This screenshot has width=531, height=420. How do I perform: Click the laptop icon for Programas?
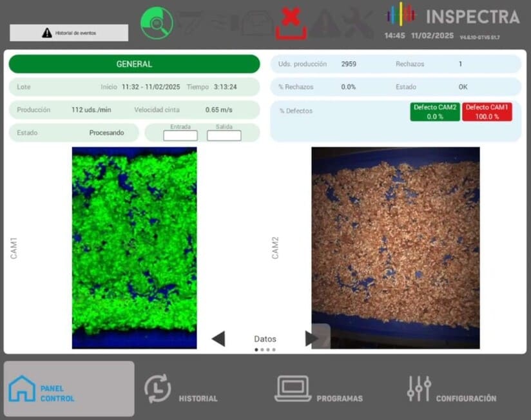[293, 388]
